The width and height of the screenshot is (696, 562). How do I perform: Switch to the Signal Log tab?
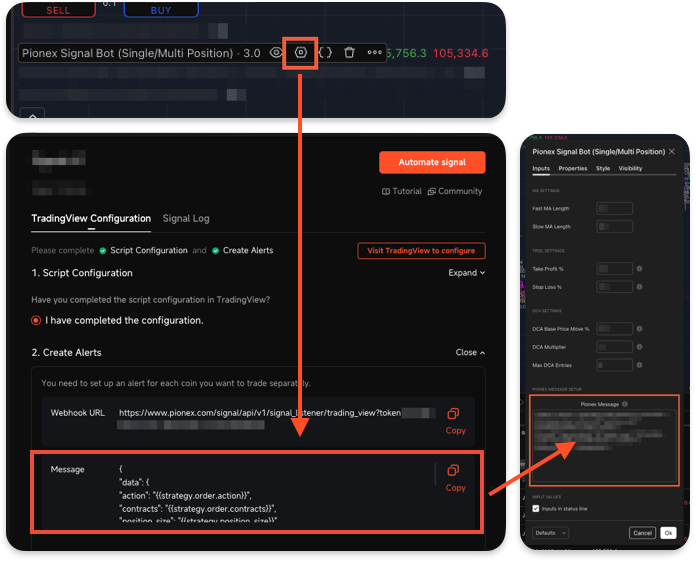(186, 218)
